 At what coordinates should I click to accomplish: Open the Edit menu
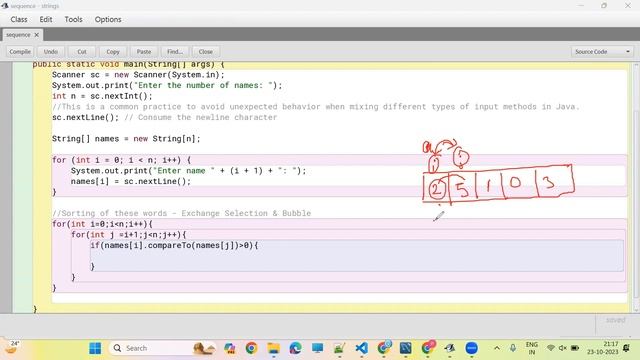(46, 19)
